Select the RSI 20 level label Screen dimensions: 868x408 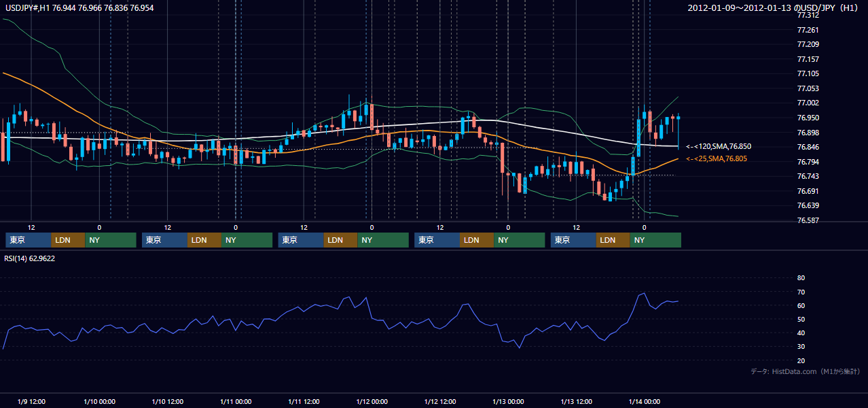[x=801, y=360]
